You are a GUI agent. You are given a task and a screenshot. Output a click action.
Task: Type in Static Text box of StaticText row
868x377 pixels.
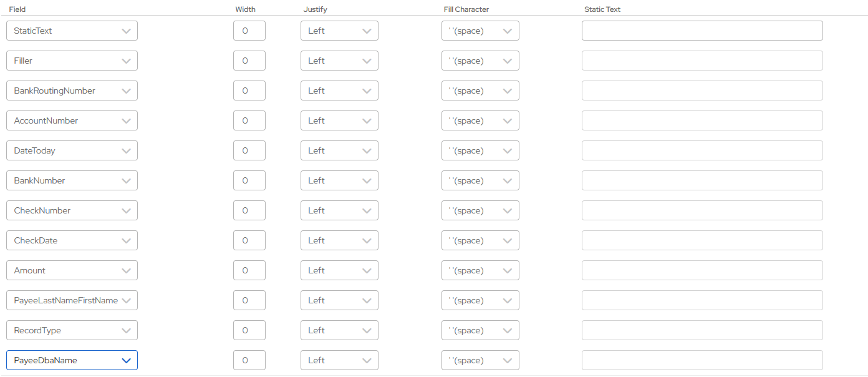coord(702,31)
